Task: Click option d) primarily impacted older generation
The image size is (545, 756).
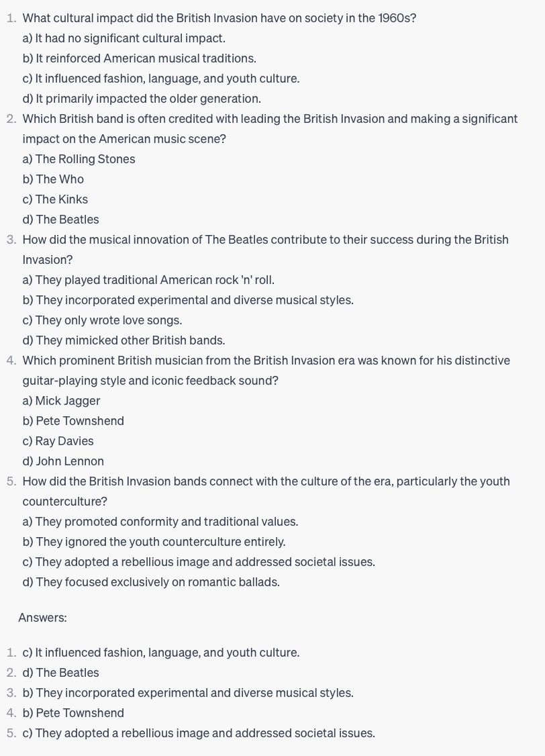Action: pos(142,99)
